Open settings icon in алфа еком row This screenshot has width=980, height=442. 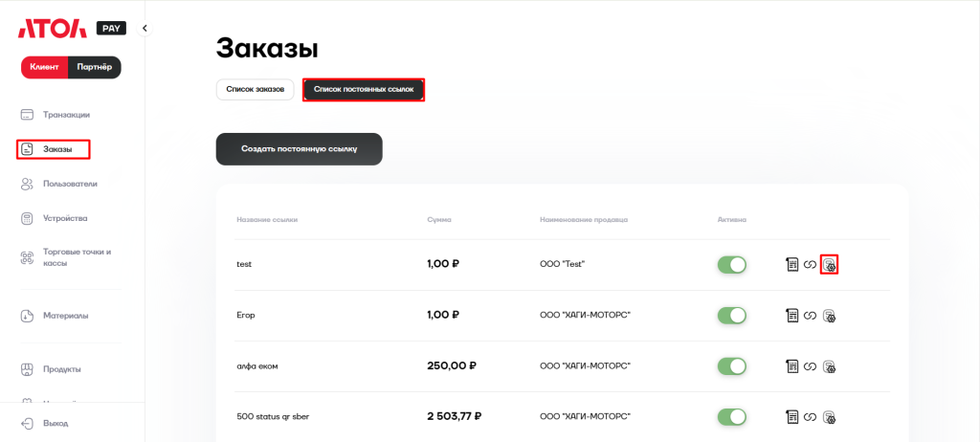click(x=829, y=365)
